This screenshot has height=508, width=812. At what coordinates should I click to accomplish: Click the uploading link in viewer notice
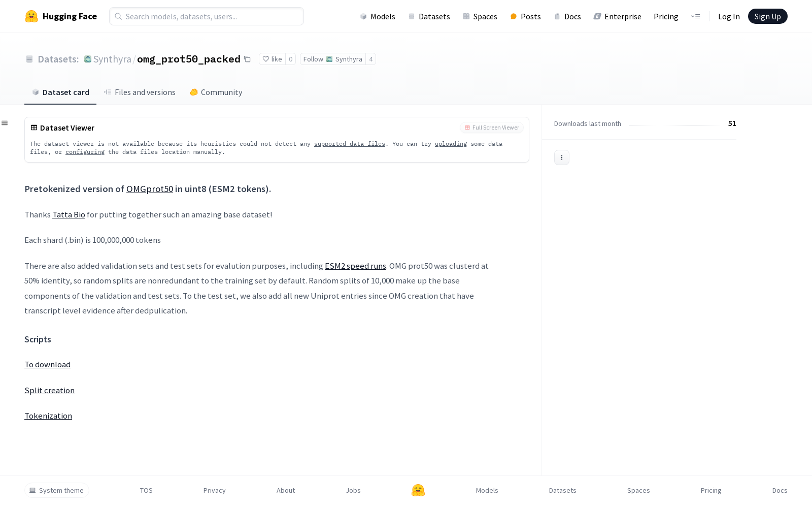coord(451,144)
